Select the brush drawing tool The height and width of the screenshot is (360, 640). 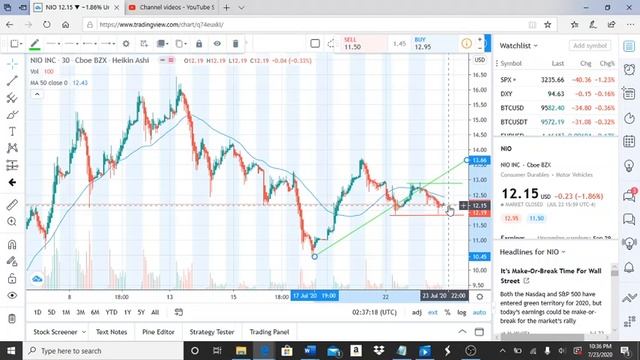(12, 115)
